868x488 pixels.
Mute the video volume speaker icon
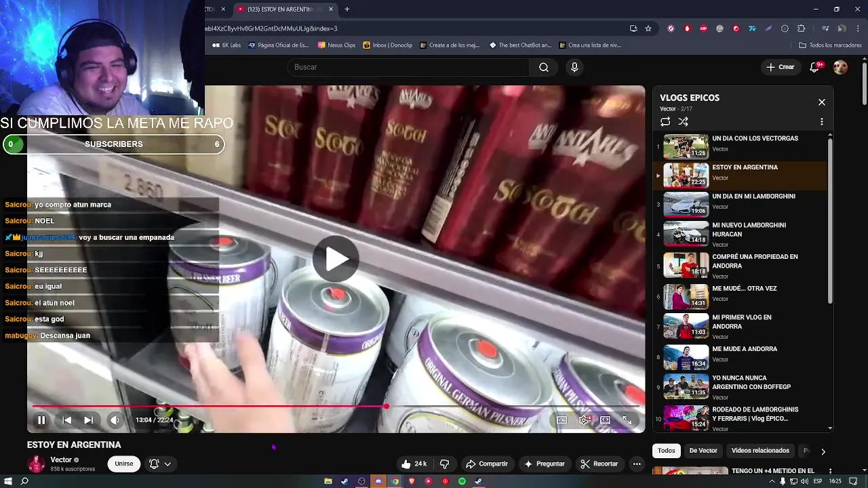115,420
